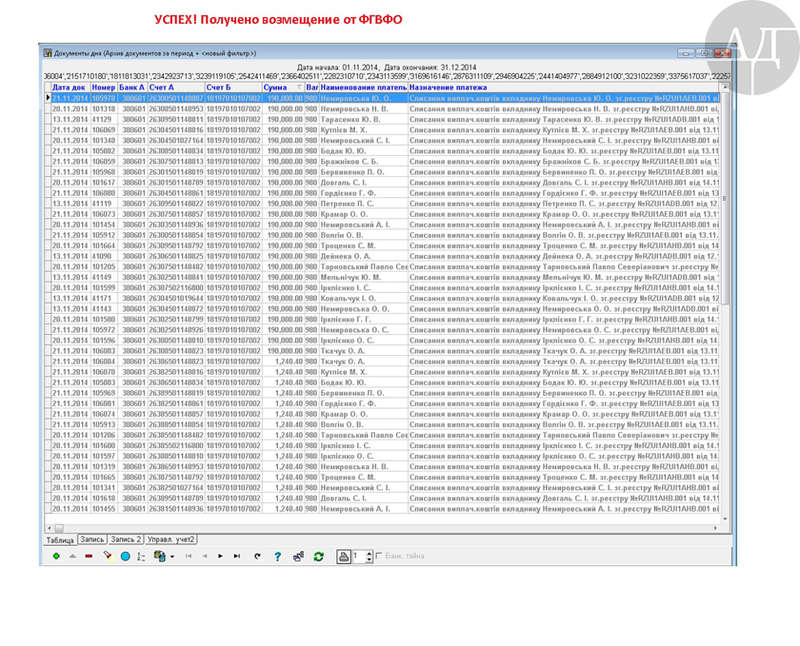Open the 'Управл. учет2' tab
The image size is (800, 646).
coord(171,539)
